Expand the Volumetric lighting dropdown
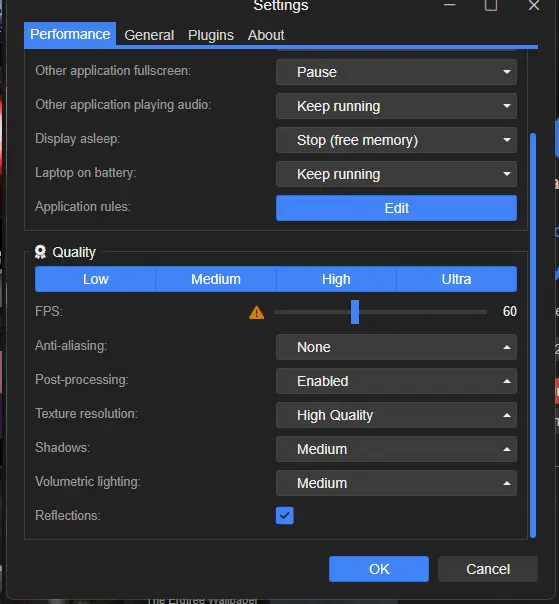Image resolution: width=559 pixels, height=604 pixels. (x=396, y=483)
